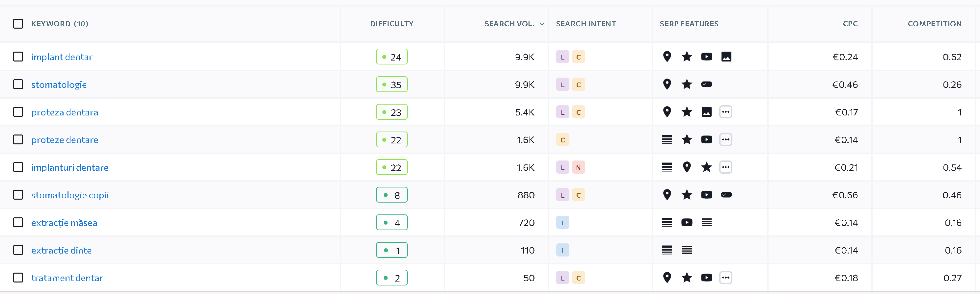Click the images SERP icon for implant dentar
Viewport: 980px width, 294px height.
pos(726,57)
